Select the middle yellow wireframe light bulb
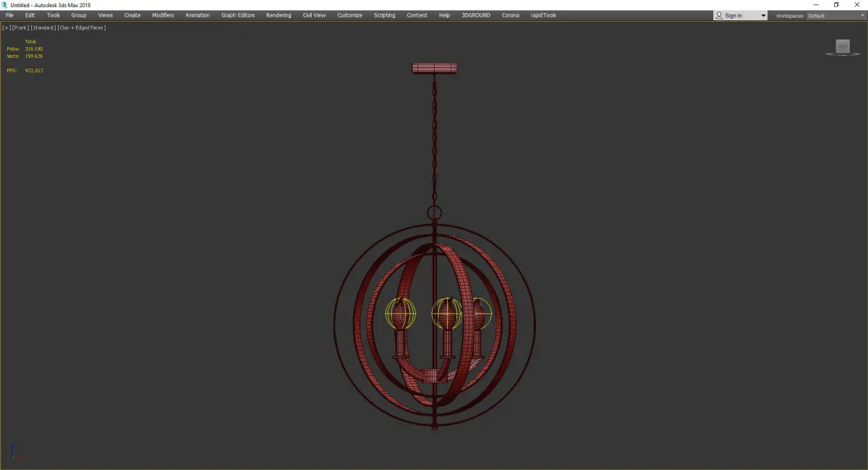Screen dimensions: 868x470 pyautogui.click(x=446, y=313)
